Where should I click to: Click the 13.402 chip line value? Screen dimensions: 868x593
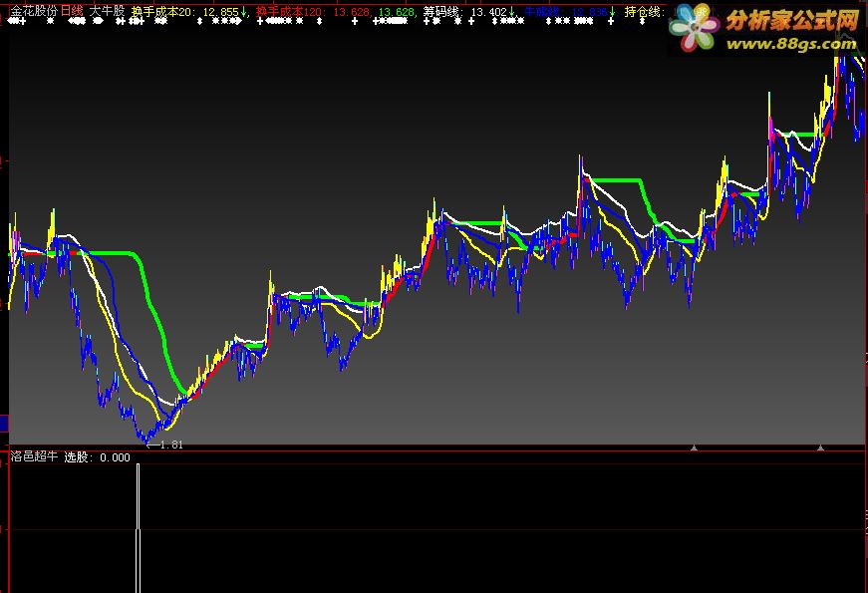pyautogui.click(x=488, y=12)
